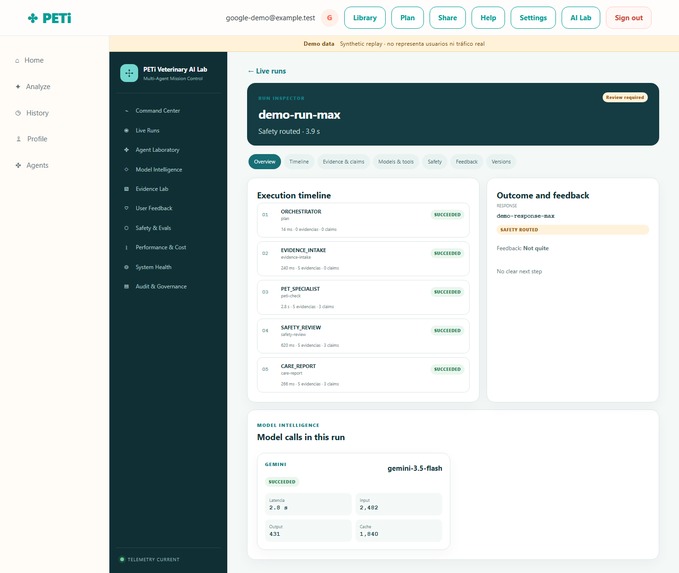Click the Share button
Image resolution: width=679 pixels, height=573 pixels.
coord(447,18)
